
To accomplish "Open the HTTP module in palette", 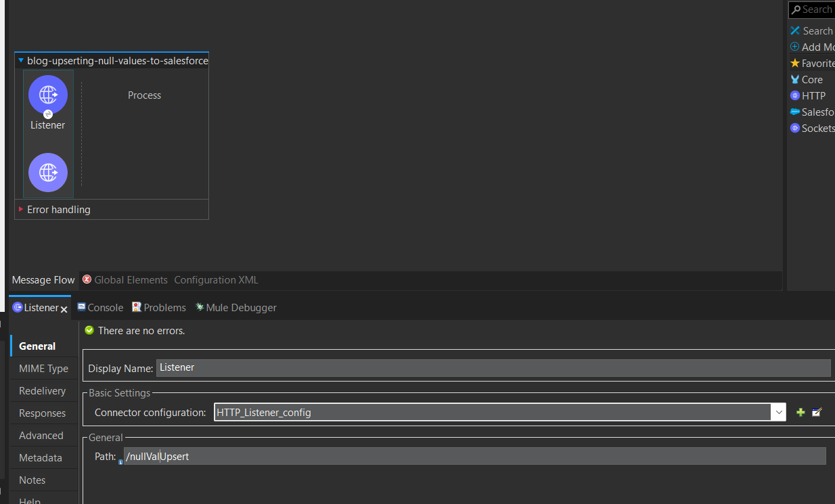I will 813,95.
